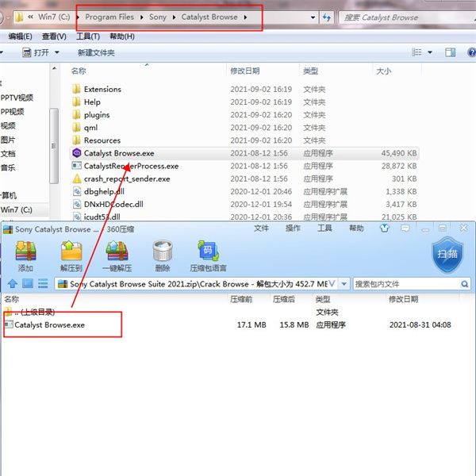
Task: Open the 编辑(E) menu in Explorer
Action: (x=20, y=36)
